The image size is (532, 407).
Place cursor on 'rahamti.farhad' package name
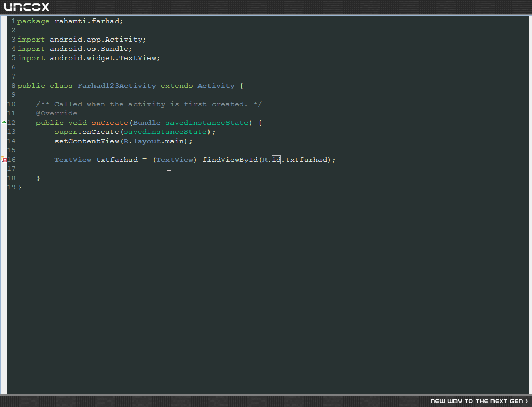coord(86,21)
